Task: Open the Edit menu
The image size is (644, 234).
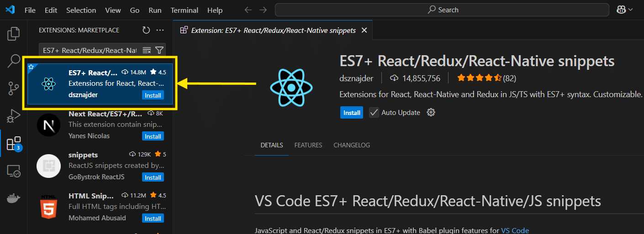Action: click(51, 10)
